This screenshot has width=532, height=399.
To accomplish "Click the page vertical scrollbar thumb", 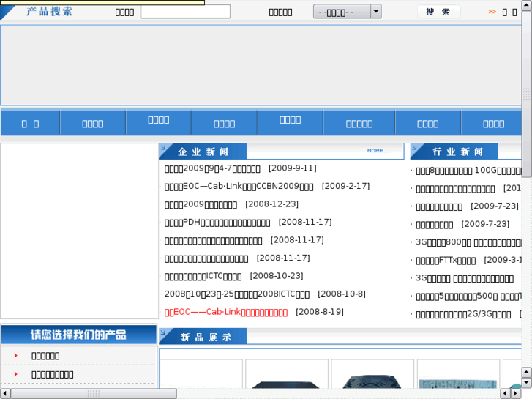I will [x=527, y=94].
